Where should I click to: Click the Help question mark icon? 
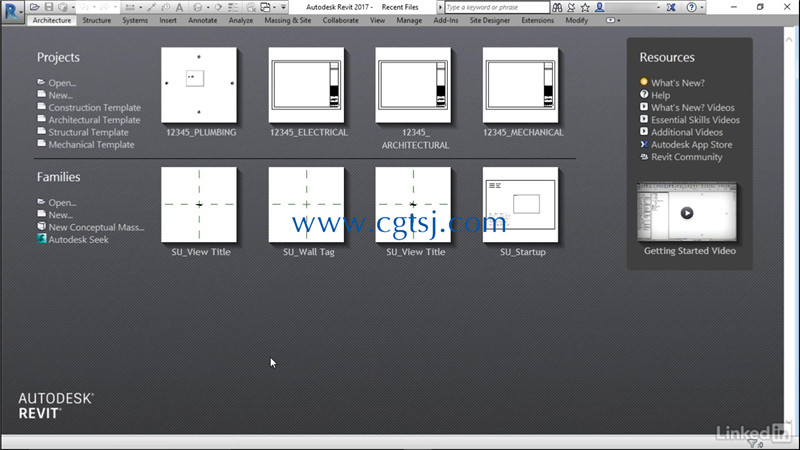pyautogui.click(x=691, y=7)
